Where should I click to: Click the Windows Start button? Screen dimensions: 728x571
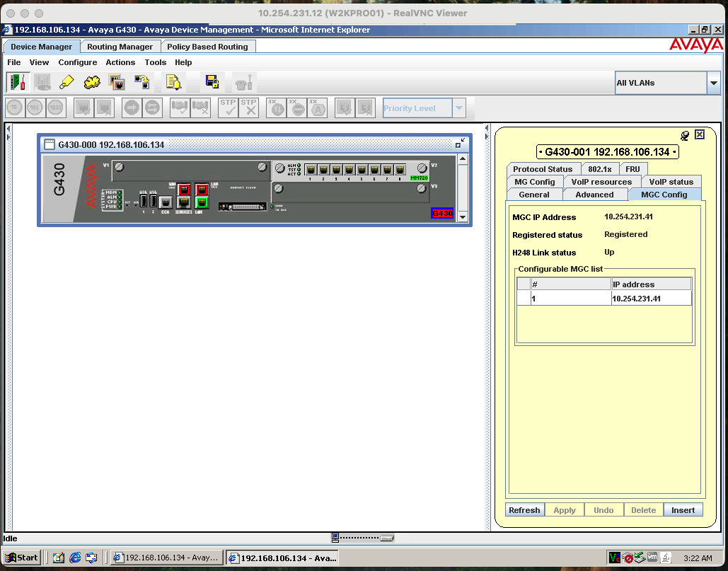[23, 558]
